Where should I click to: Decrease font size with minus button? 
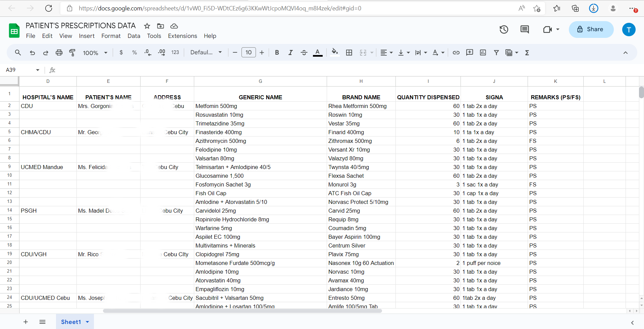[x=235, y=53]
